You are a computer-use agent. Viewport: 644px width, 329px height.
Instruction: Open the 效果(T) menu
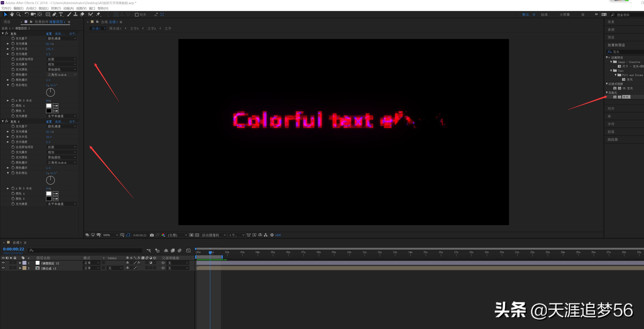[56, 8]
